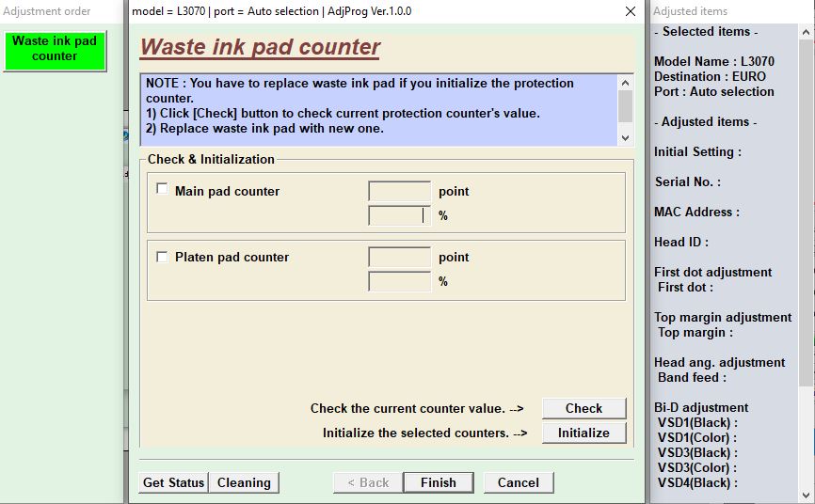Click the note box scrollbar thumb
The image size is (815, 504).
tap(626, 106)
